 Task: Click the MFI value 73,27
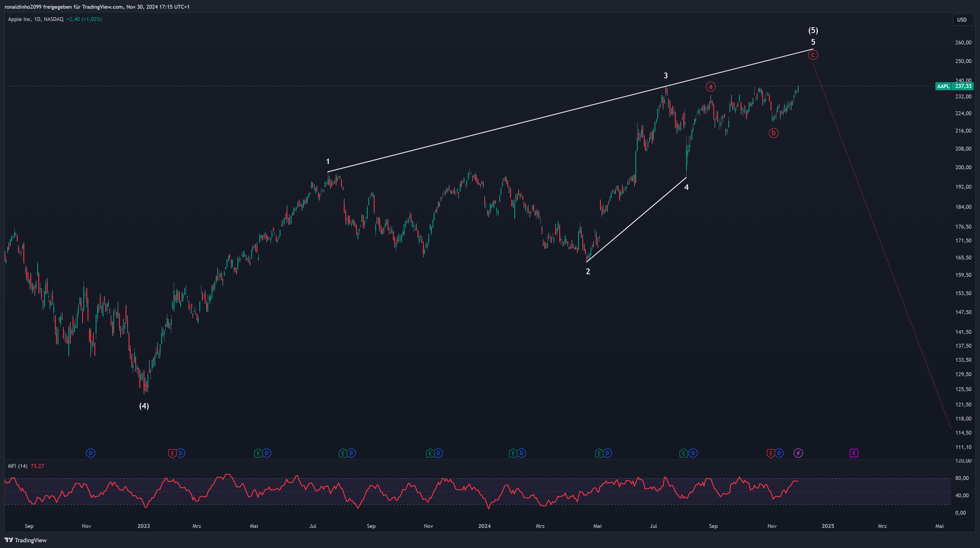37,466
